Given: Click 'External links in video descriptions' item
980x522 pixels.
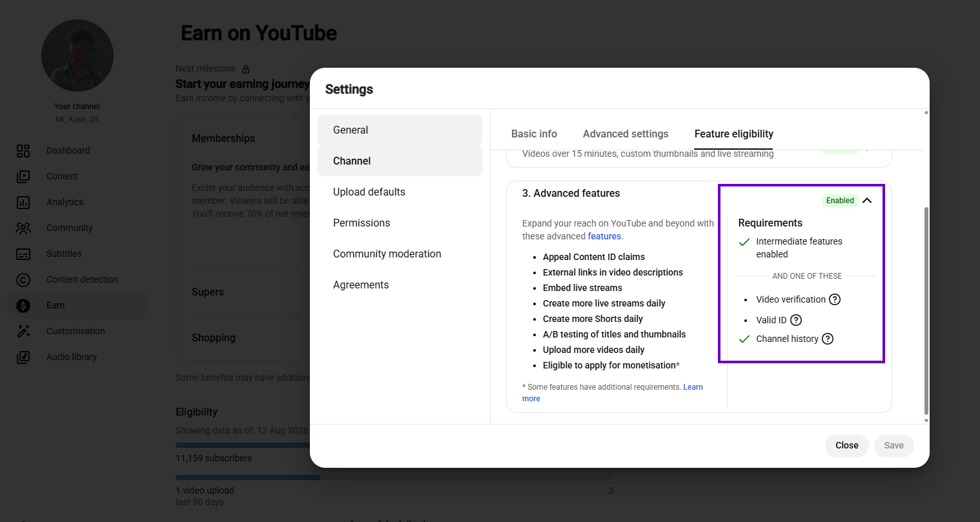Looking at the screenshot, I should 613,272.
